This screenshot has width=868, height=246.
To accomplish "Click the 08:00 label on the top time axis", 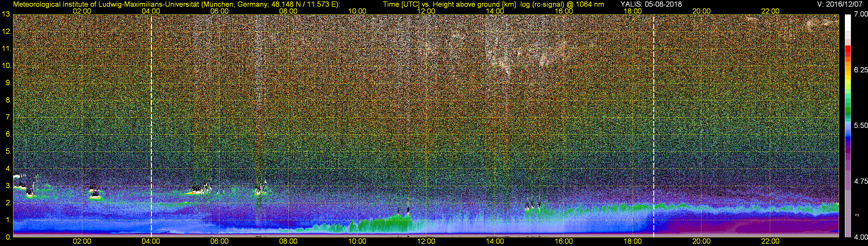I will coord(288,11).
